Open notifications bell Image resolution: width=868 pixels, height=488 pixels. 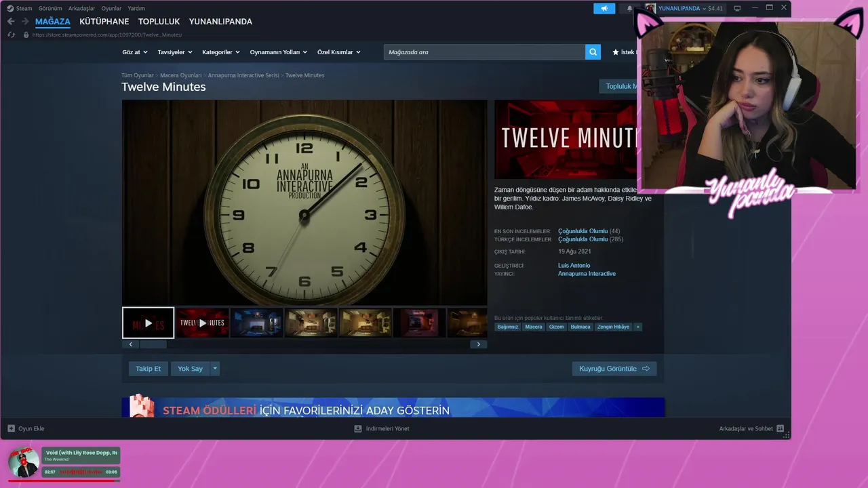(x=629, y=8)
